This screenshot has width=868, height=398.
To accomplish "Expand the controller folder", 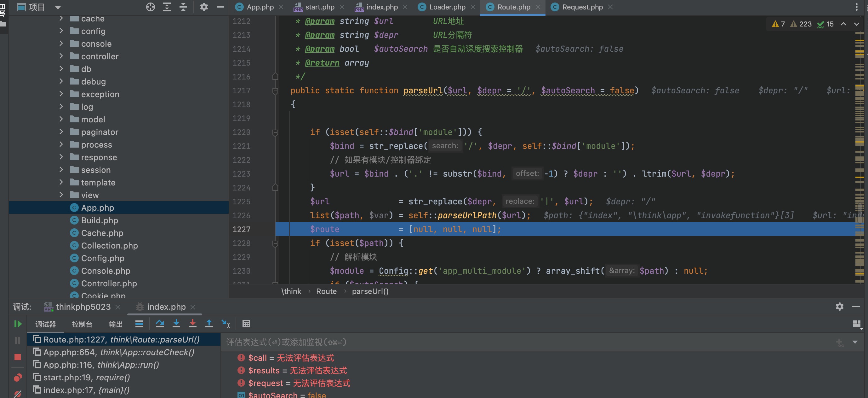I will pos(61,56).
